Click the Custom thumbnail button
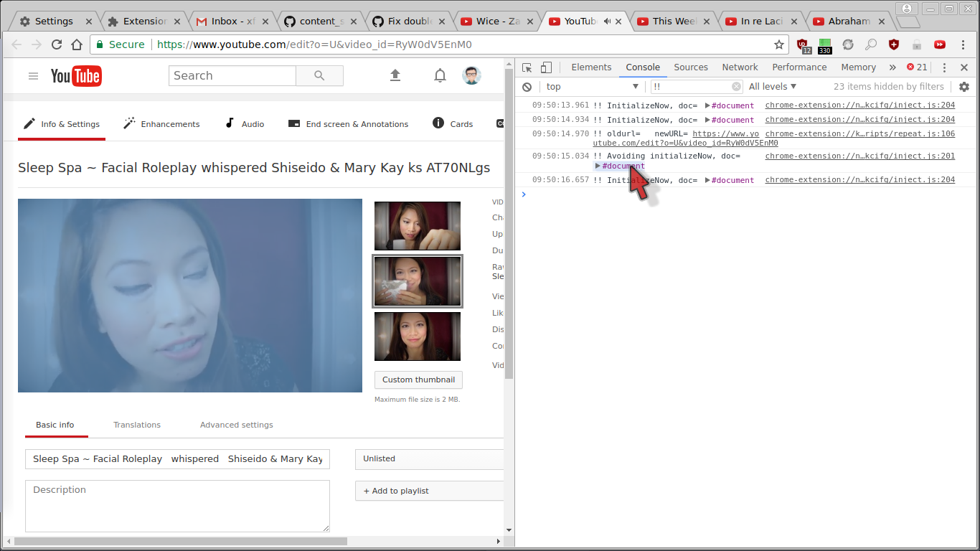Viewport: 980px width, 551px height. tap(418, 380)
